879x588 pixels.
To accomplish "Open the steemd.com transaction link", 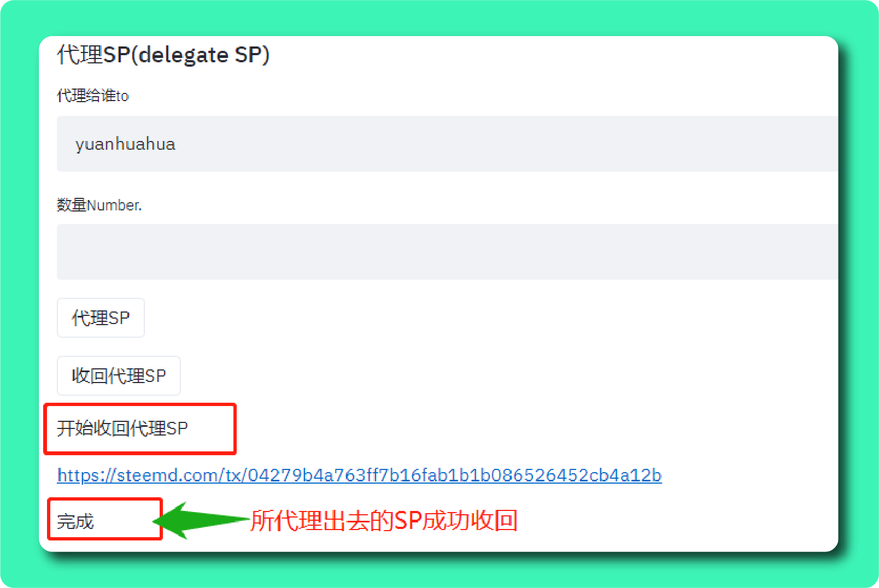I will point(359,475).
